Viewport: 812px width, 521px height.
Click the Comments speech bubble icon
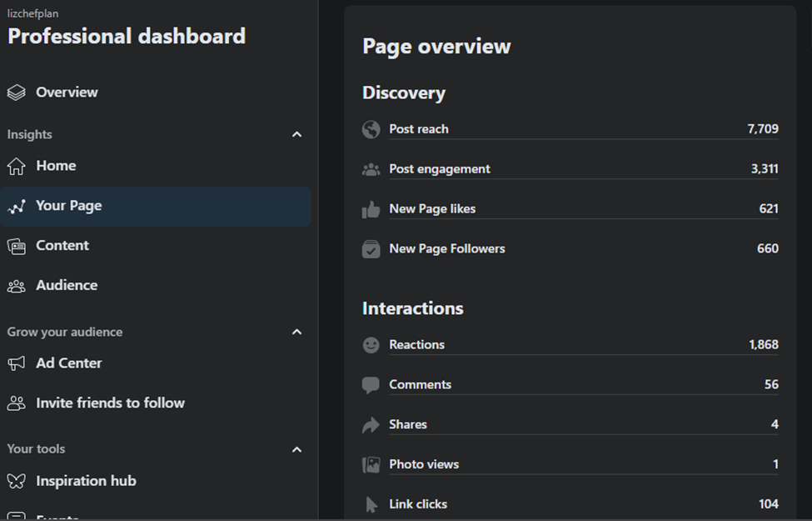(371, 385)
